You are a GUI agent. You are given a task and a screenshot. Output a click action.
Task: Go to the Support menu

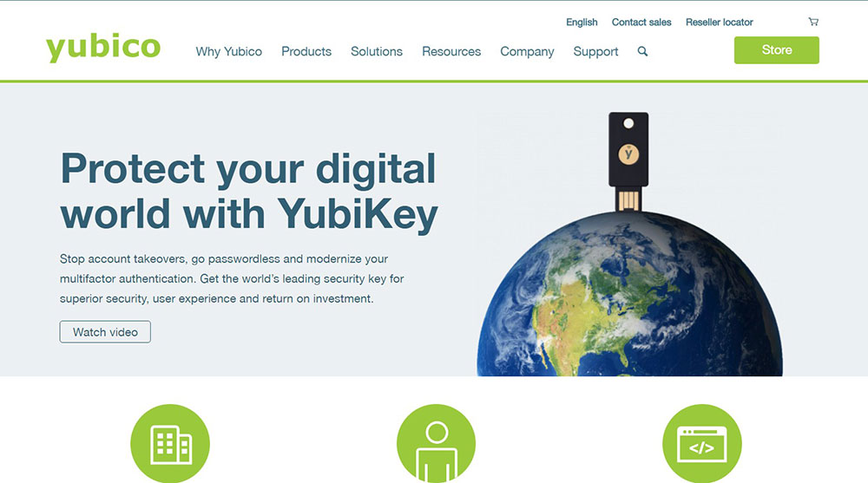pos(595,51)
